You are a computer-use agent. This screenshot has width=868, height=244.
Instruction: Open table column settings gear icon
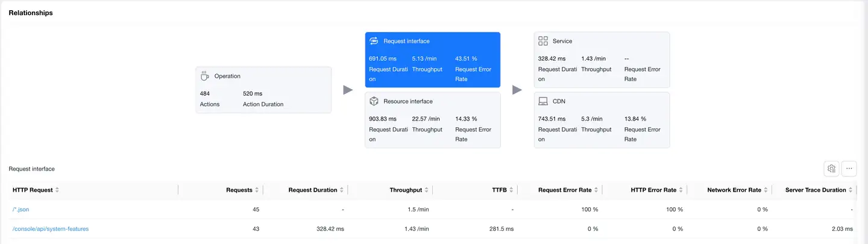831,169
